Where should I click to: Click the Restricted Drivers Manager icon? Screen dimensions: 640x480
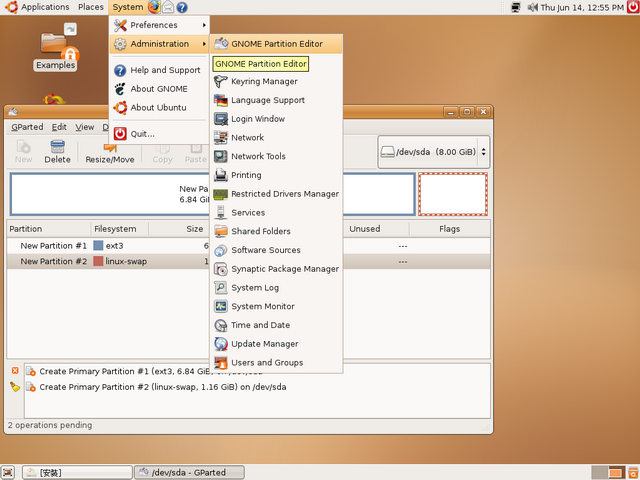(221, 194)
